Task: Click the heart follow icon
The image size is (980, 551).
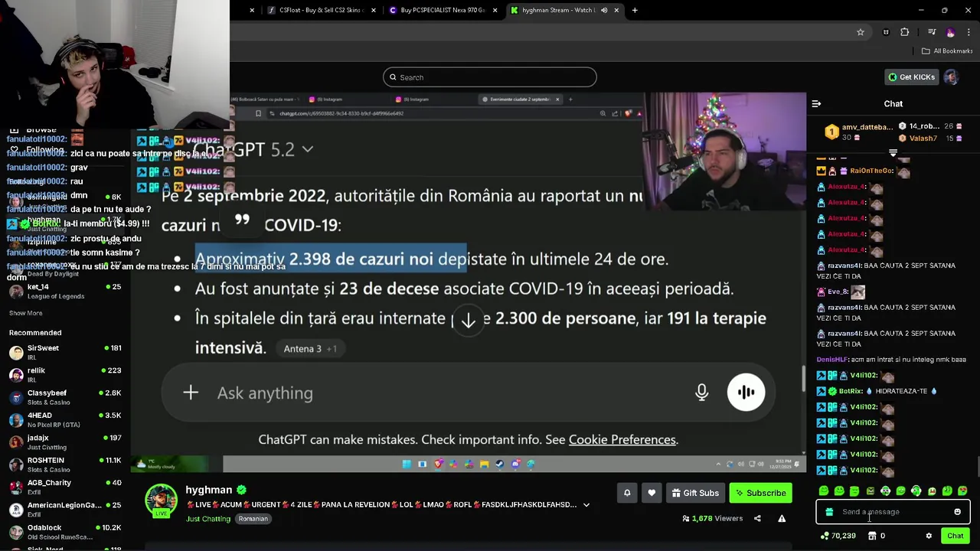Action: (x=652, y=493)
